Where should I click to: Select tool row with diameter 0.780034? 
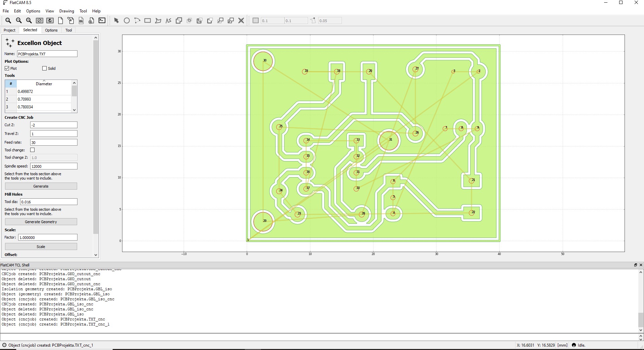pyautogui.click(x=38, y=107)
